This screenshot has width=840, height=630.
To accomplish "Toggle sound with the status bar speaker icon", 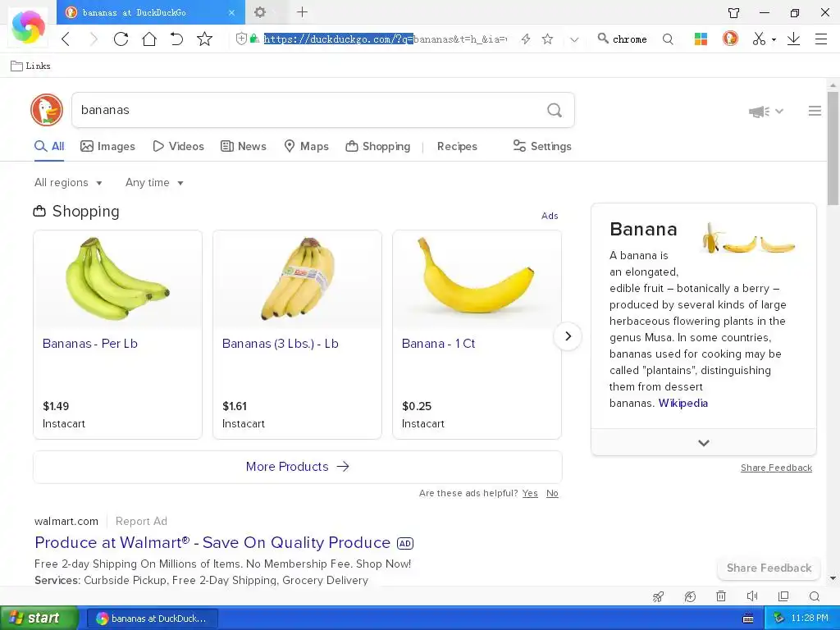I will click(752, 596).
